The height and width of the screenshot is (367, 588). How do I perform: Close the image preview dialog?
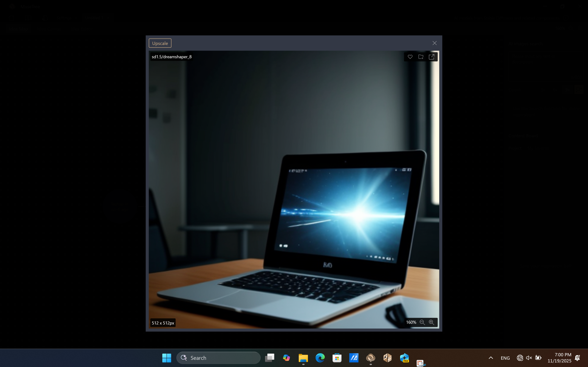pyautogui.click(x=434, y=43)
